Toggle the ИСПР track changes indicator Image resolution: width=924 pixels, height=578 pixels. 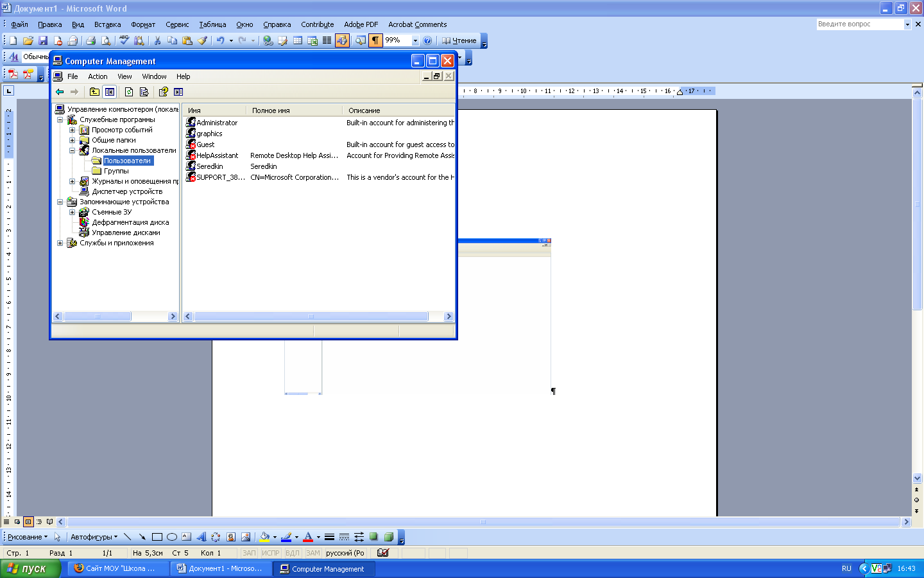point(270,553)
